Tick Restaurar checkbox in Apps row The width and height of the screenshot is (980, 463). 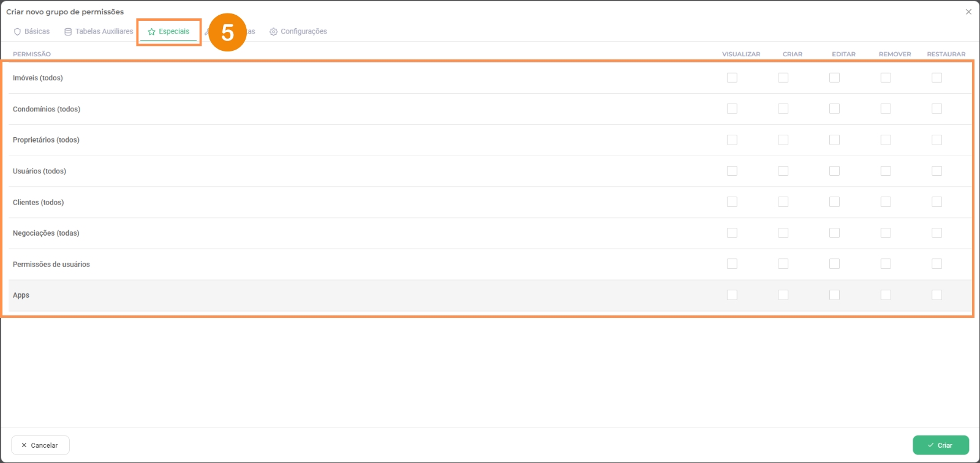coord(937,295)
